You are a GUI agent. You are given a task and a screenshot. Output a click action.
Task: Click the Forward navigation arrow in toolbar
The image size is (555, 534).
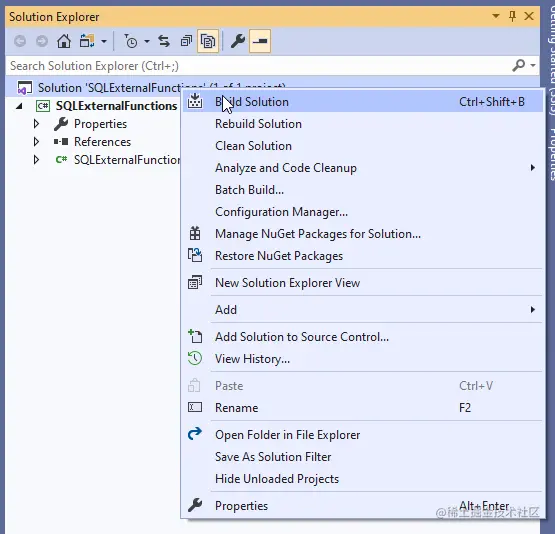pos(42,41)
